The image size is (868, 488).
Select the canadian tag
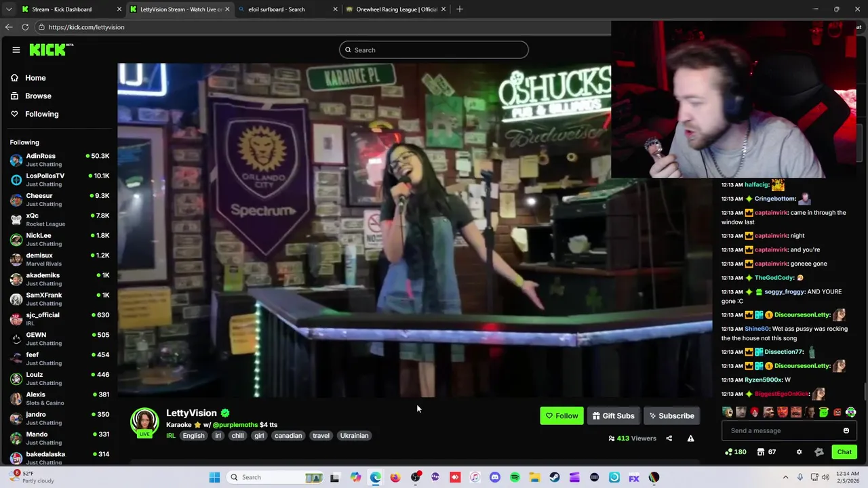pos(288,436)
